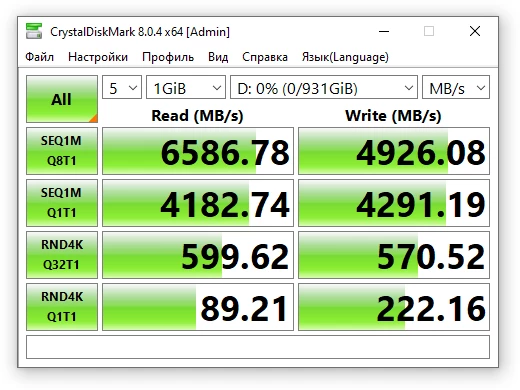Click the Write (MB/s) column header
This screenshot has width=520, height=390.
pyautogui.click(x=393, y=116)
